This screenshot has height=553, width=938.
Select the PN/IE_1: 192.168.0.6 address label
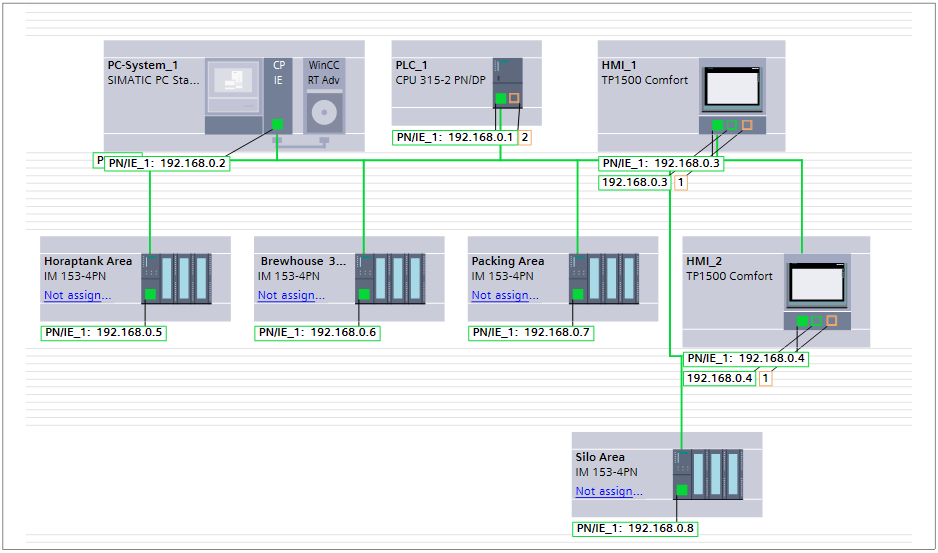click(317, 332)
